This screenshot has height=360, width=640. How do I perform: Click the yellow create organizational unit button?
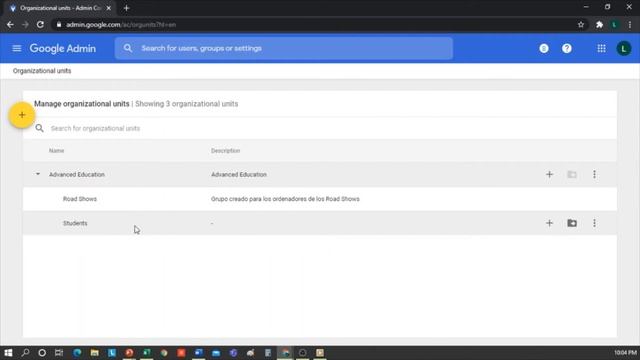pyautogui.click(x=22, y=115)
